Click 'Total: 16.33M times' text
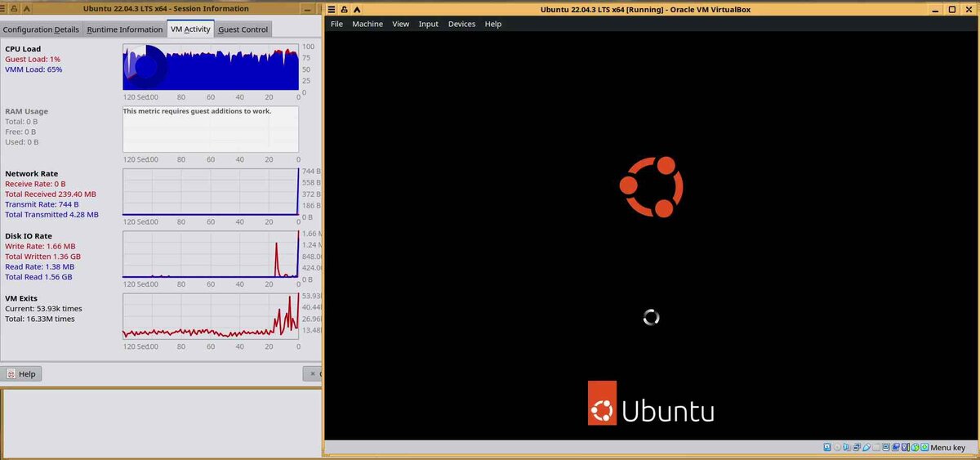The width and height of the screenshot is (980, 460). coord(40,319)
